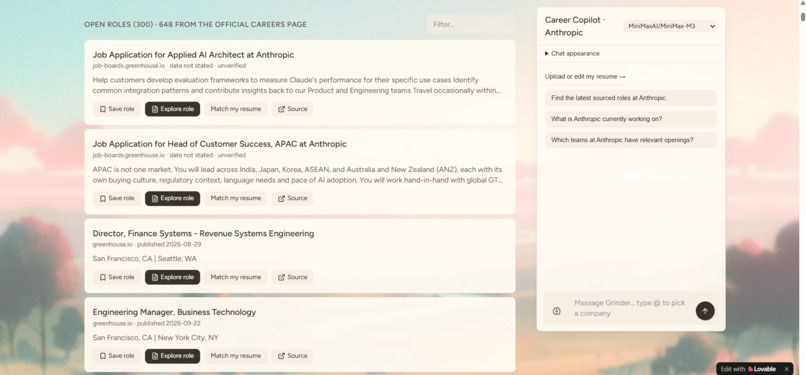Viewport: 806px width, 375px height.
Task: Open Source for Director, Finance Systems role
Action: [x=292, y=277]
